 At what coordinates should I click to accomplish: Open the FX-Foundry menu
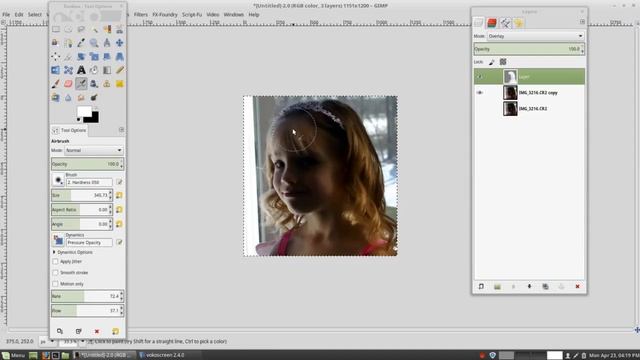point(165,14)
